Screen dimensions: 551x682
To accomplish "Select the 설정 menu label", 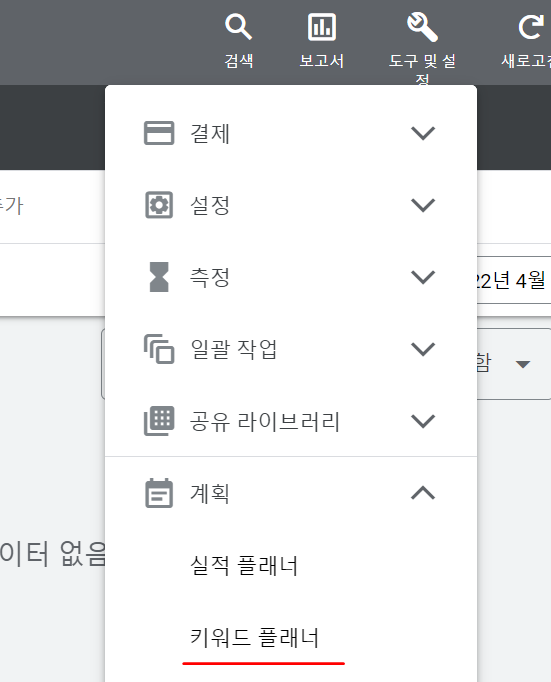I will [210, 205].
